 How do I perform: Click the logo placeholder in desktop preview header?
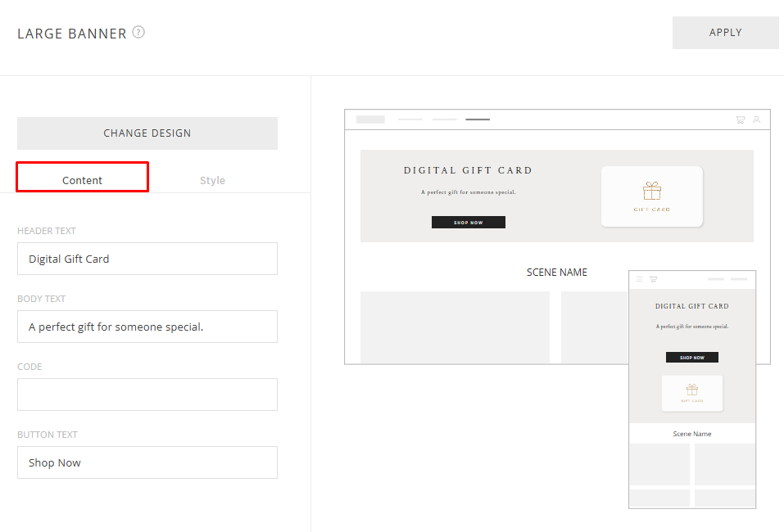370,119
